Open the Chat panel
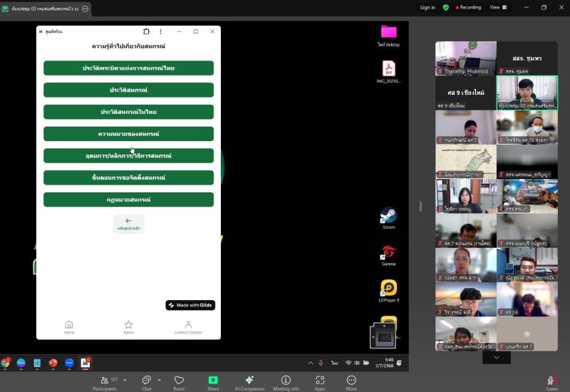 pos(146,382)
